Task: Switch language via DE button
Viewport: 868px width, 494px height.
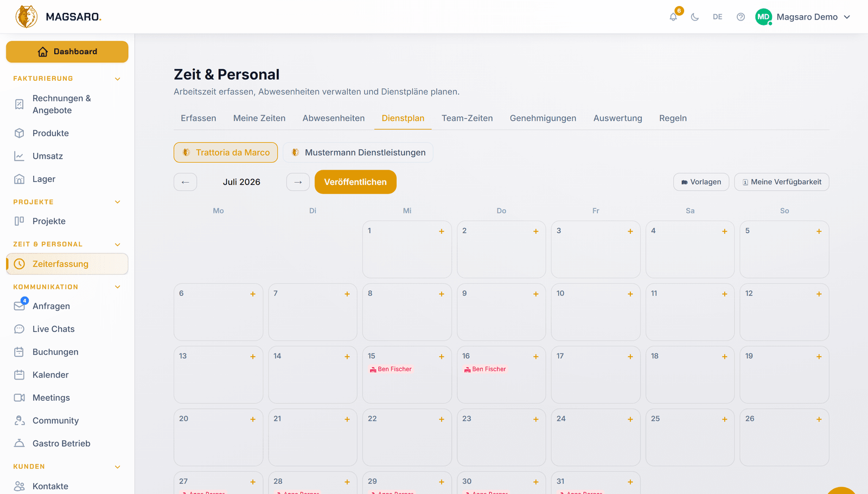Action: tap(718, 17)
